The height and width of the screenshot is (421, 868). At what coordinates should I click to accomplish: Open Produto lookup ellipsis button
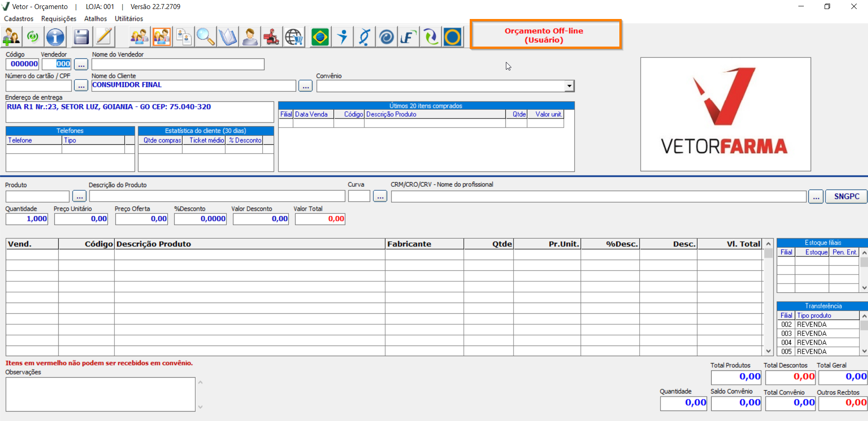click(x=79, y=196)
